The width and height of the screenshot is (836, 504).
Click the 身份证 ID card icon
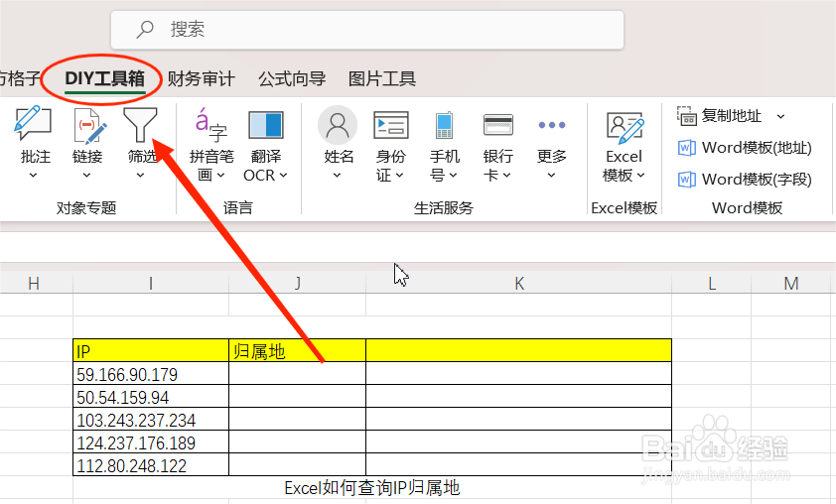click(391, 125)
